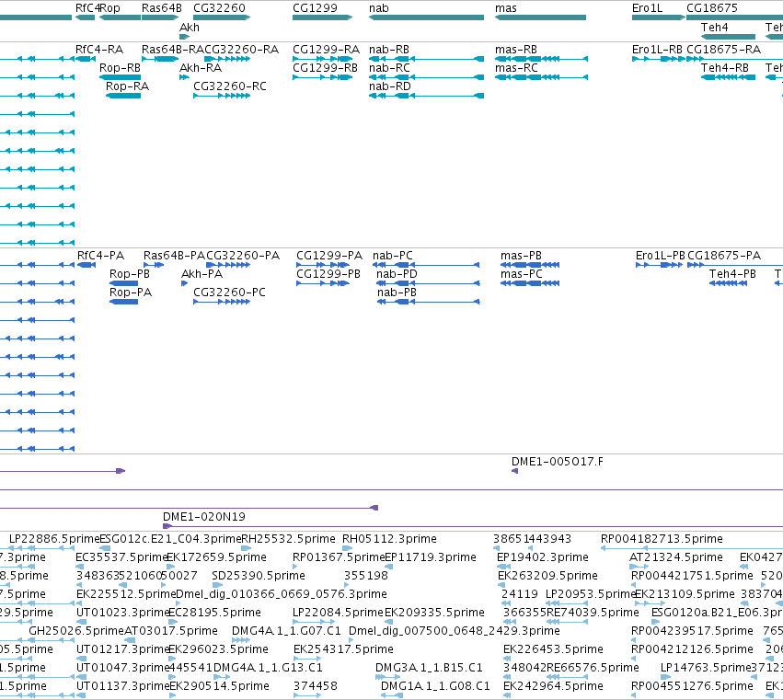Click the EK254317.5prime EST label

point(343,649)
